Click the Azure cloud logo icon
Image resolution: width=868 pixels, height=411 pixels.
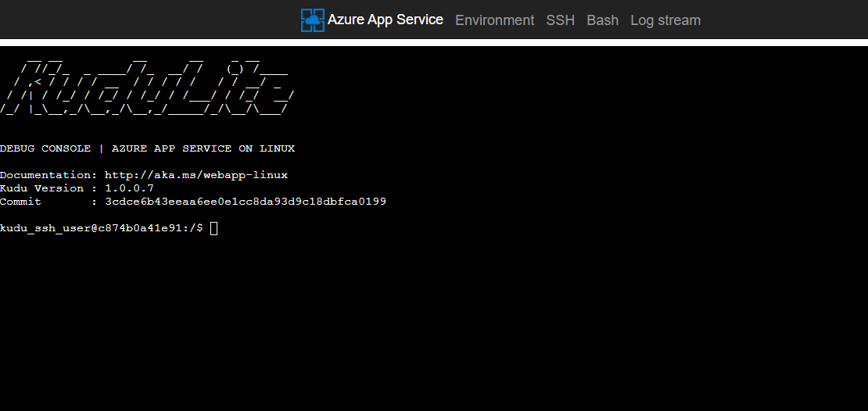pyautogui.click(x=312, y=20)
